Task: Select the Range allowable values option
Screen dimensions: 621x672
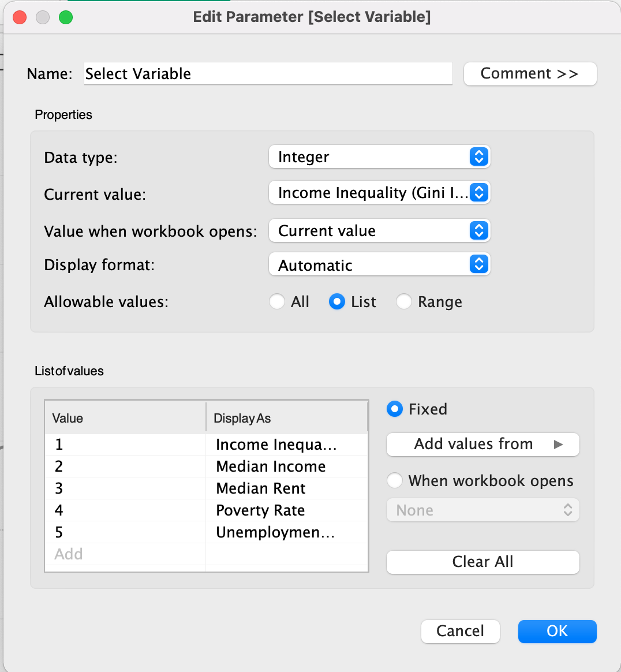Action: point(404,301)
